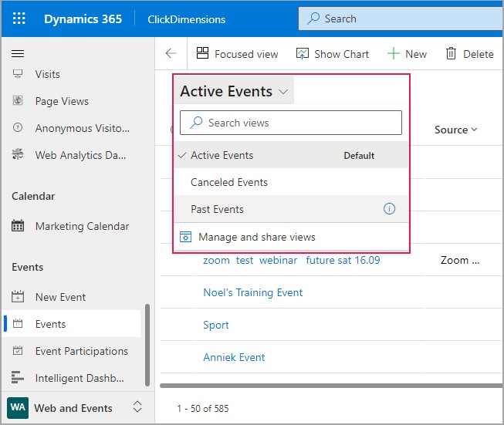Click the Anonymous Visitors icon
504x425 pixels.
[x=18, y=127]
